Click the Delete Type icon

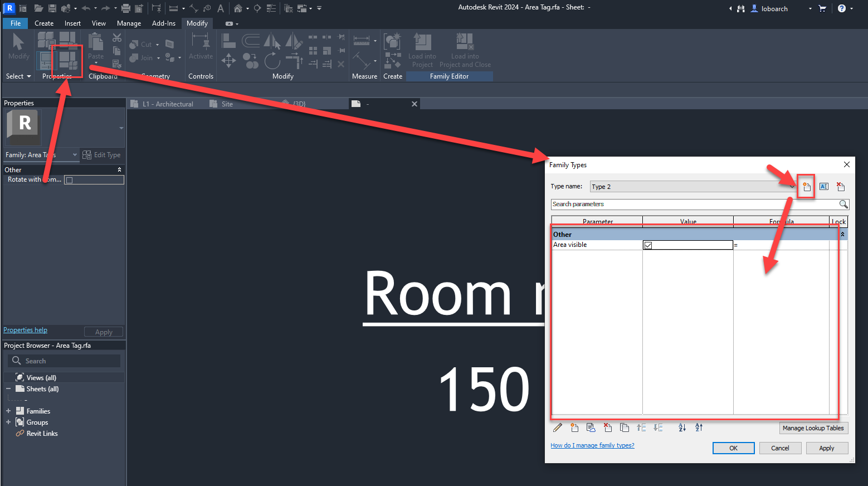[x=841, y=186]
